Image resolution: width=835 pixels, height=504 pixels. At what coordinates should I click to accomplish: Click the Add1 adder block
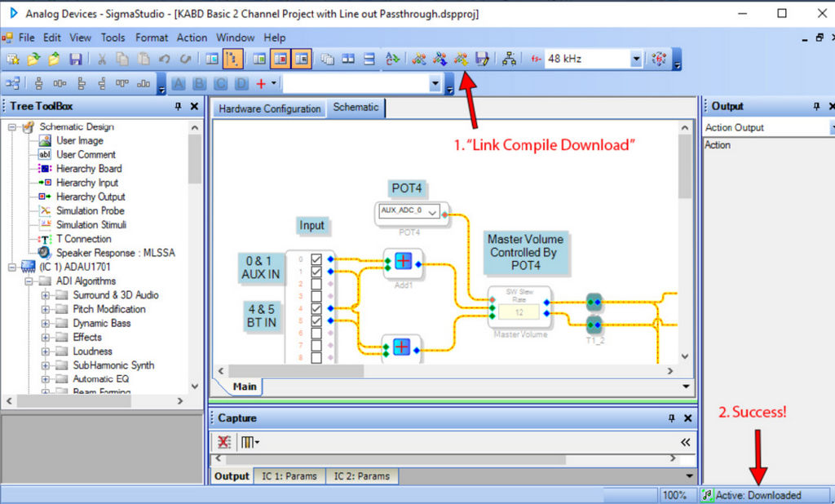coord(403,262)
